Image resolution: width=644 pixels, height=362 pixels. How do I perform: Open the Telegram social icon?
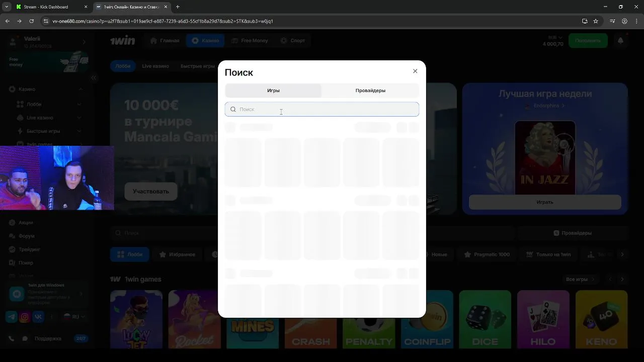(11, 317)
